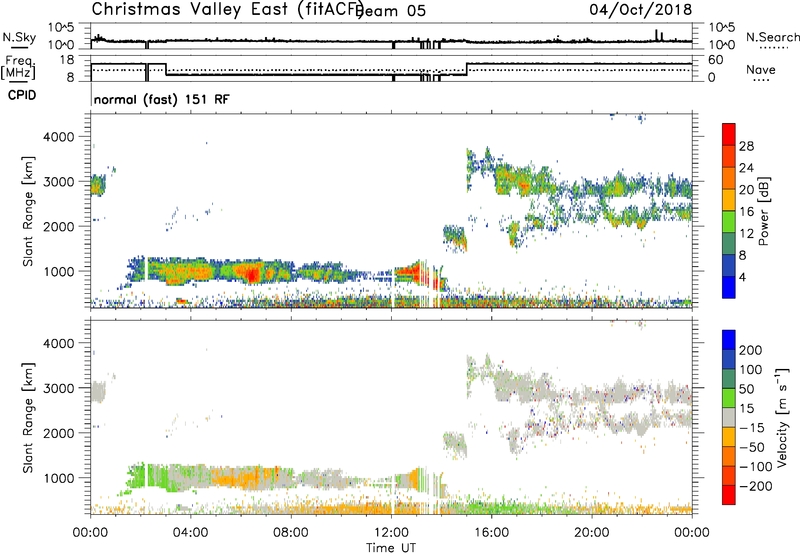Image resolution: width=800 pixels, height=554 pixels.
Task: Click the '50' label on Velocity scale
Action: coord(746,389)
